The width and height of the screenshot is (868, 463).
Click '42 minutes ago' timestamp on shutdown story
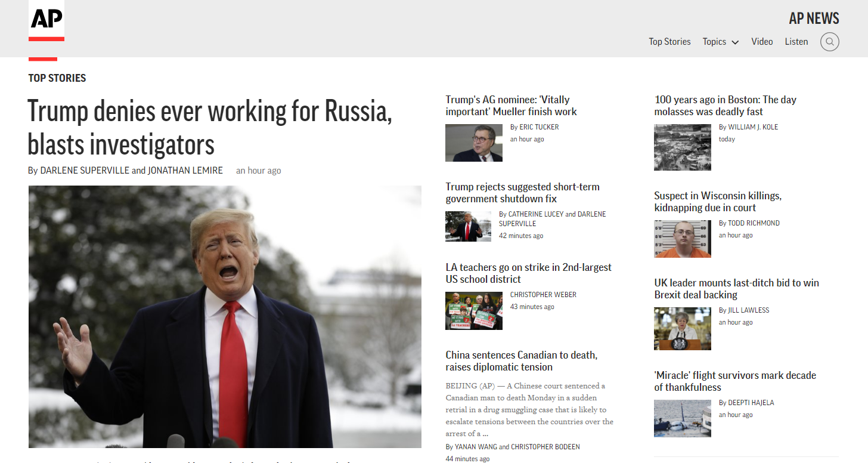point(521,236)
